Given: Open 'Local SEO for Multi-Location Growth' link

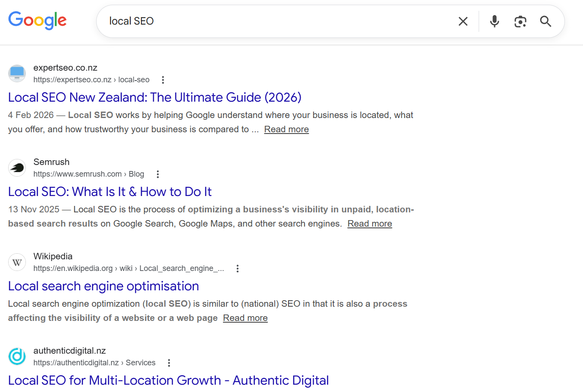Looking at the screenshot, I should [169, 380].
